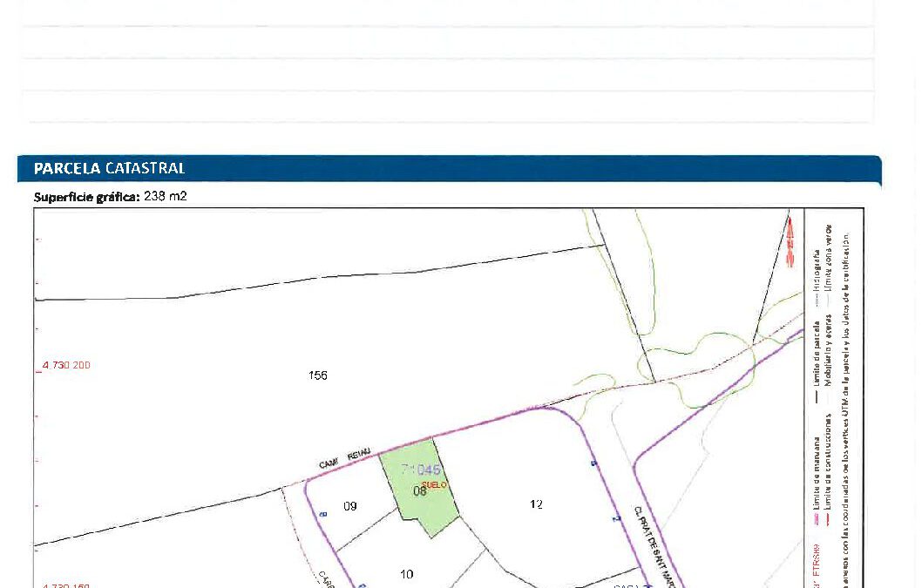This screenshot has height=588, width=922.
Task: Click the 71045 block number on parcel
Action: pos(421,470)
